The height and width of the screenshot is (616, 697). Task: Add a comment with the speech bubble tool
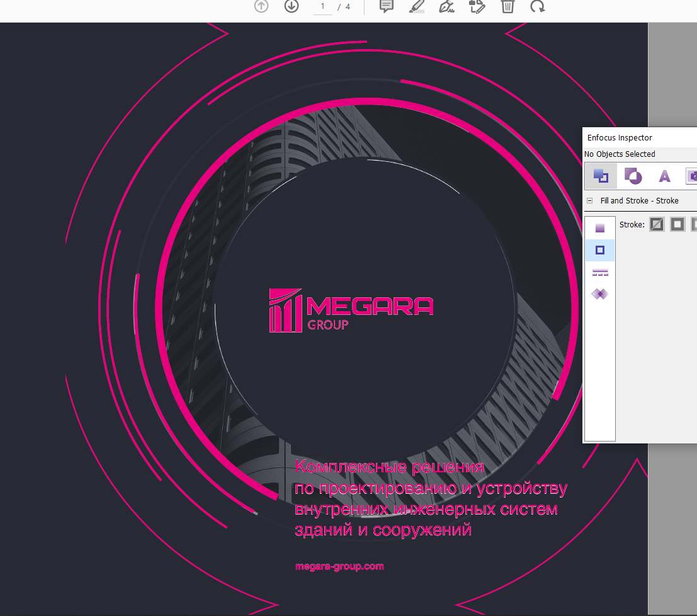[x=387, y=6]
